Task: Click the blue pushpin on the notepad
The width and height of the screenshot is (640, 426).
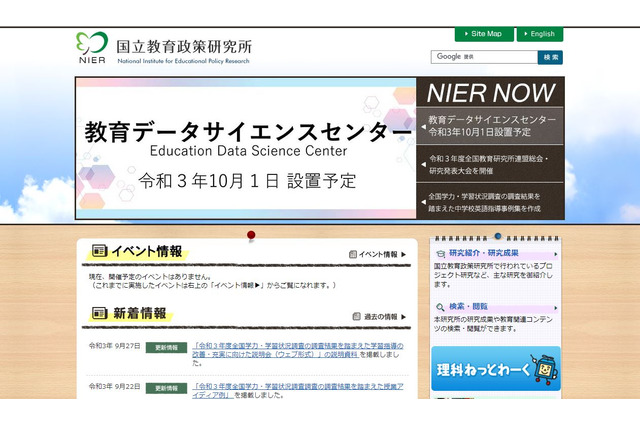Action: tap(498, 236)
